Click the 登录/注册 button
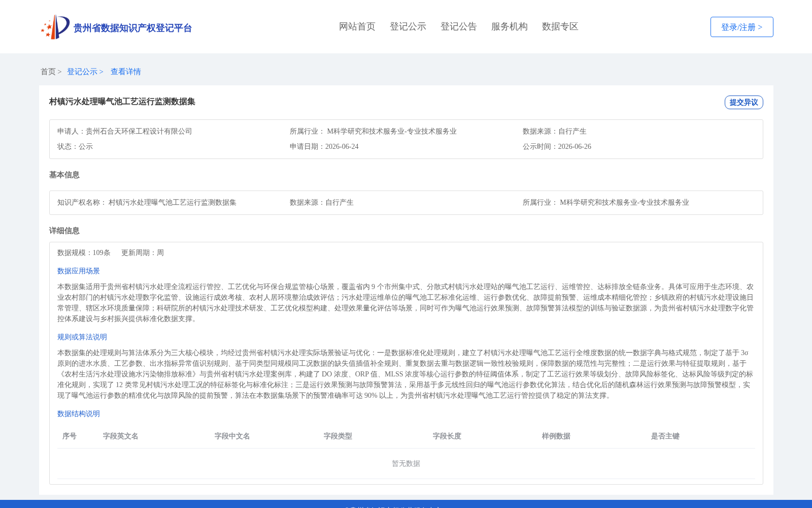Screen dimensions: 812x508 [742, 27]
